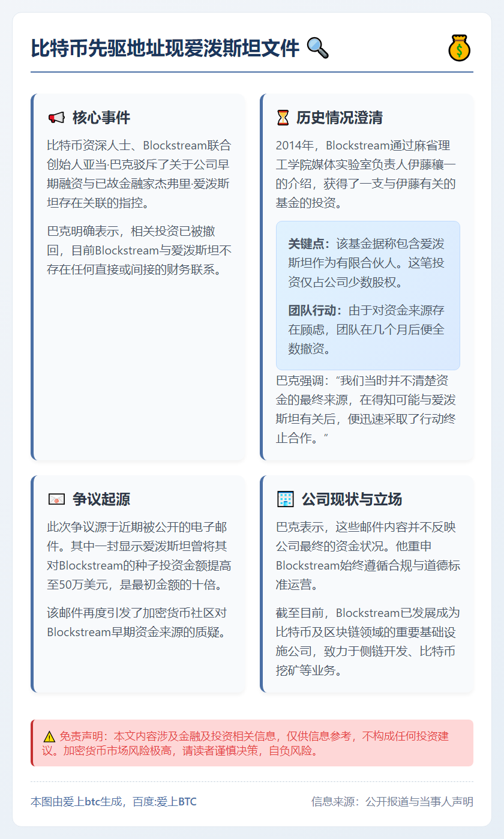This screenshot has width=504, height=839.
Task: Click paragraph starting 截至目前
Action: click(368, 642)
